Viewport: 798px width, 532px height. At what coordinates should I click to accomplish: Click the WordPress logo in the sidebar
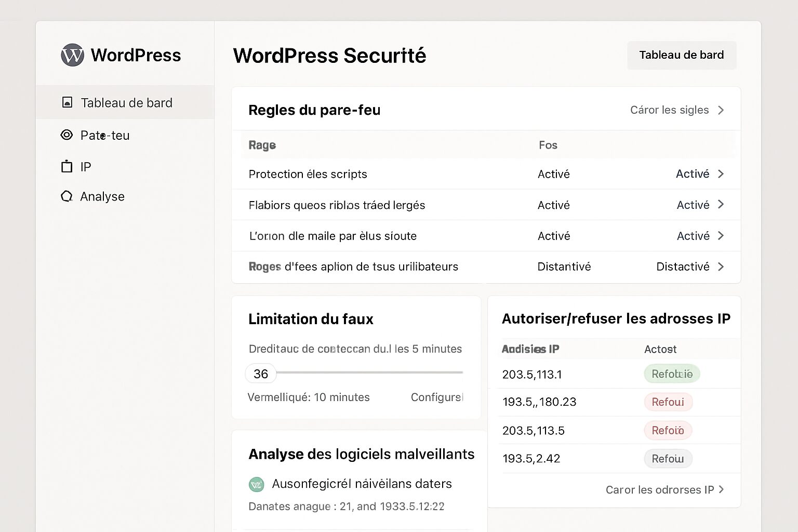(x=72, y=55)
